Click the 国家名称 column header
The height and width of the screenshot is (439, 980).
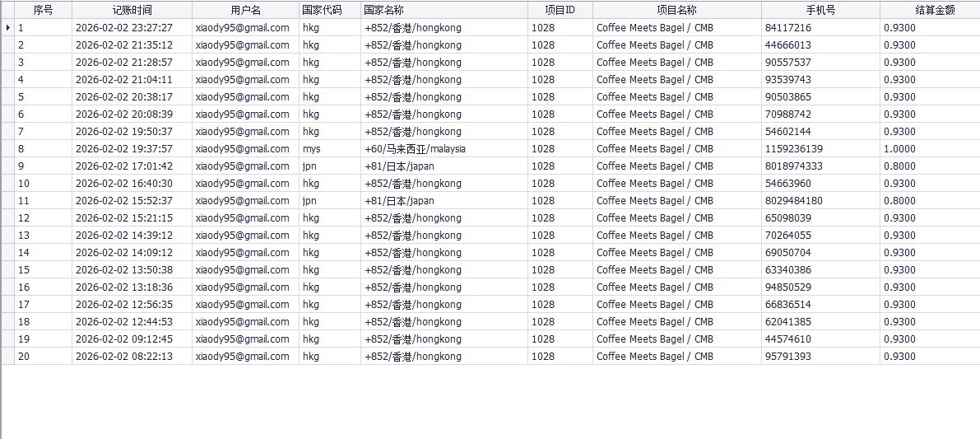click(444, 10)
